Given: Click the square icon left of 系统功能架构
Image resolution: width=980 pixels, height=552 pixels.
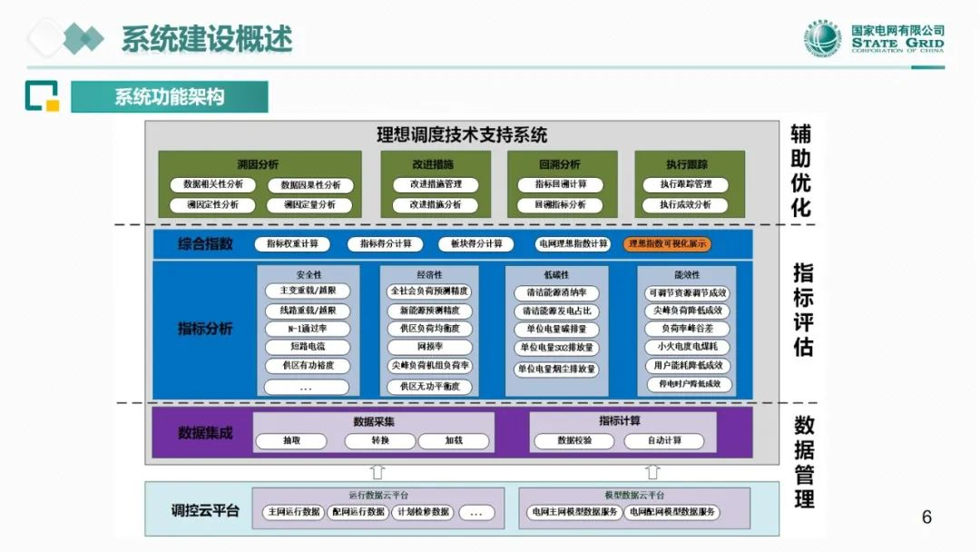Looking at the screenshot, I should (42, 96).
